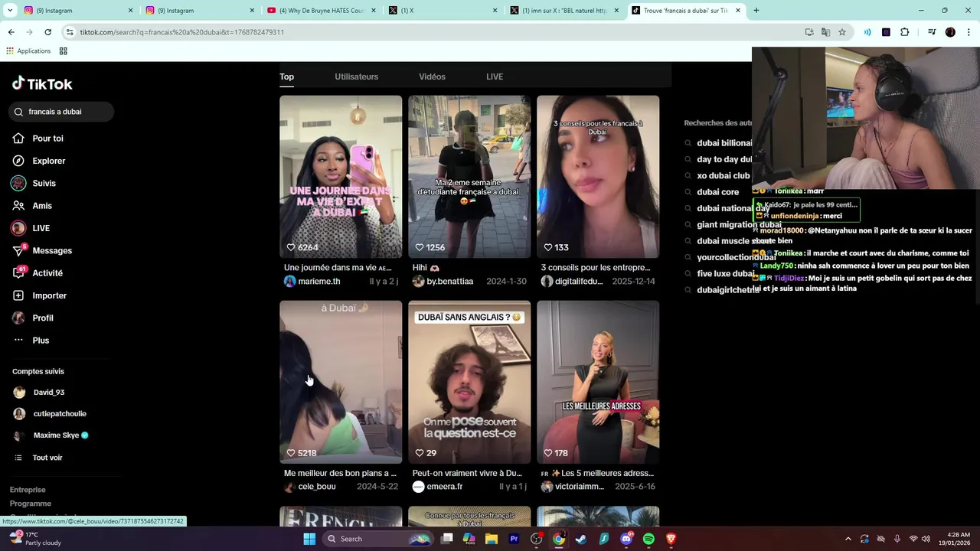
Task: Switch to the Vidéos tab
Action: pos(432,77)
